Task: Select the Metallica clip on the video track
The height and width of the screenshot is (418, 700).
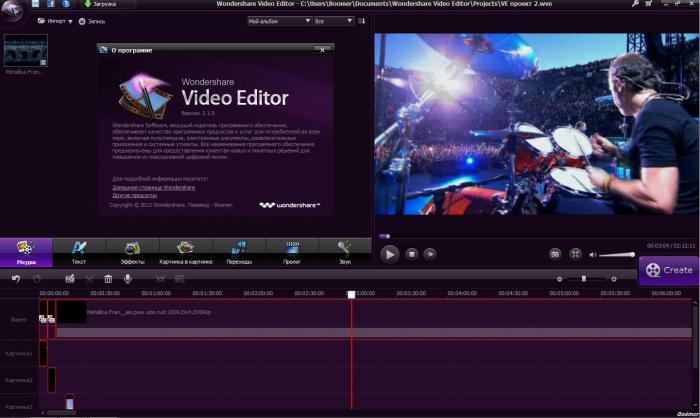Action: (x=373, y=318)
